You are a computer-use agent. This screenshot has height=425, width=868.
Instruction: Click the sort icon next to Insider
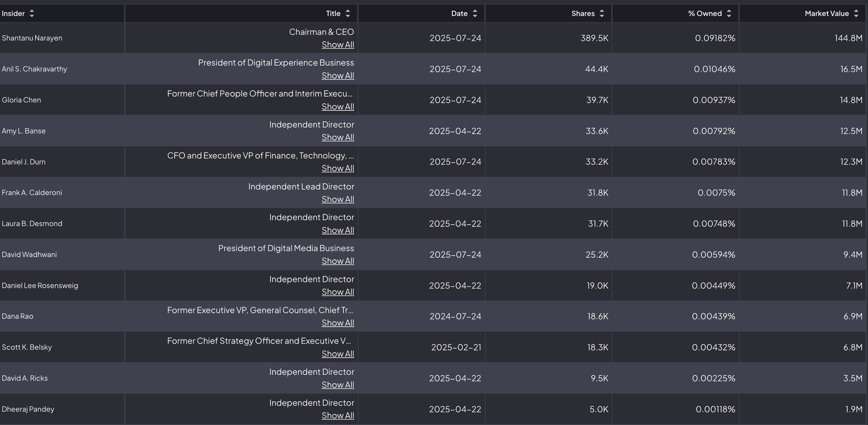[32, 14]
